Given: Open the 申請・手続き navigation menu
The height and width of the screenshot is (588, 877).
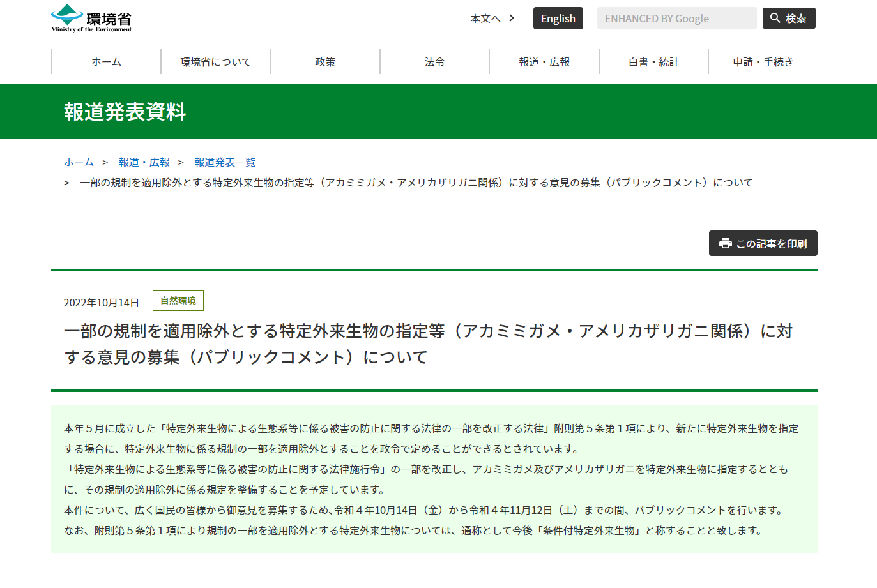Looking at the screenshot, I should 763,62.
